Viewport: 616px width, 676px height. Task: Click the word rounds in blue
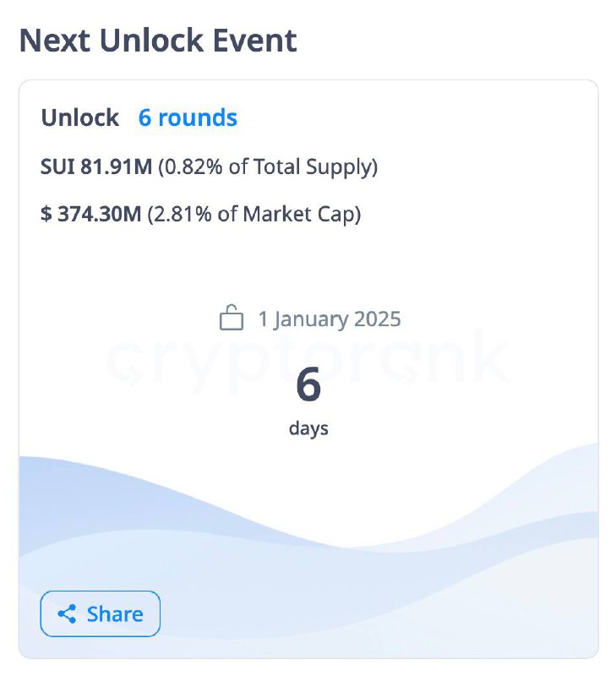click(198, 117)
